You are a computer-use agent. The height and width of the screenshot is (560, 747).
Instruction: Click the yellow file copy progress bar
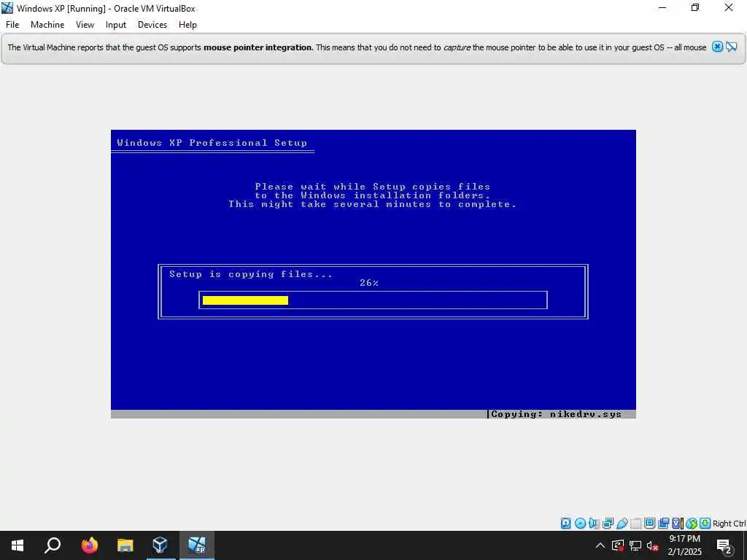click(x=245, y=300)
